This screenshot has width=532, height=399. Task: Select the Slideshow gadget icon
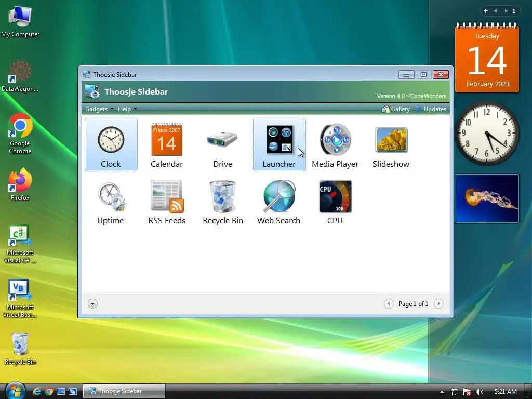pyautogui.click(x=391, y=144)
